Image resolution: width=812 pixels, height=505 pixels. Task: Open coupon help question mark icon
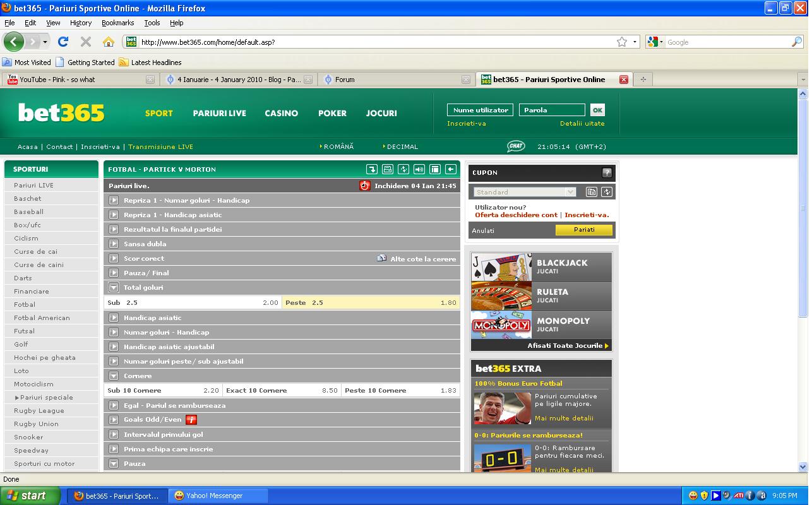click(x=607, y=172)
